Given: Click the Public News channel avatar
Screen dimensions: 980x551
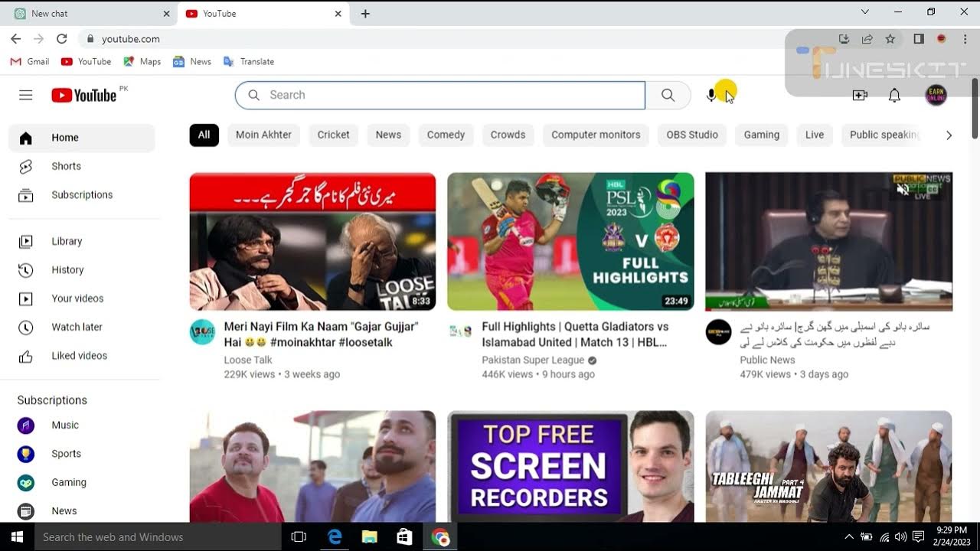Looking at the screenshot, I should click(x=718, y=332).
